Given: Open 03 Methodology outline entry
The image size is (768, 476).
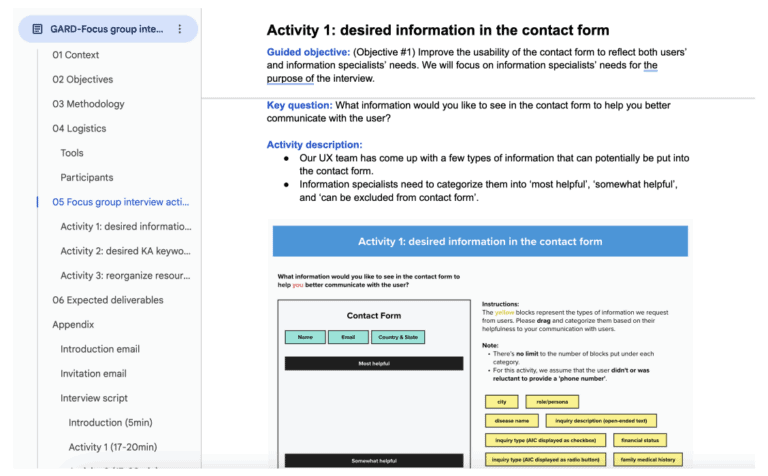Looking at the screenshot, I should click(88, 104).
